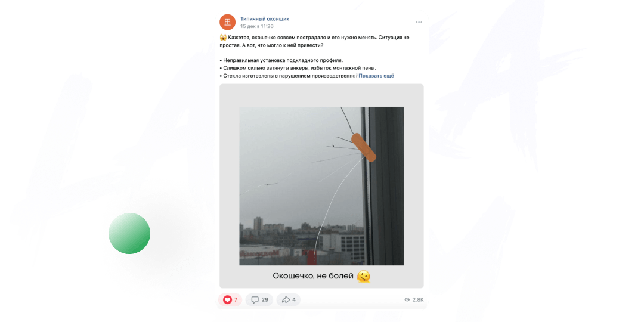Open the cracked window photo
Viewport: 644px width, 322px height.
coord(321,185)
